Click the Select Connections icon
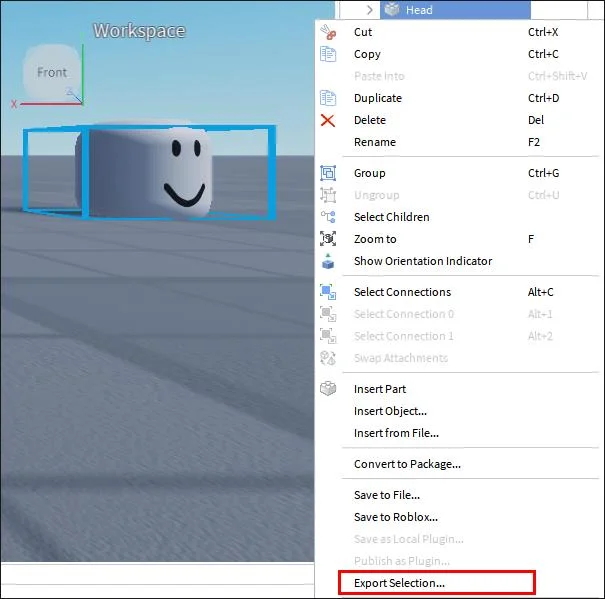Screen dimensions: 605x599 [328, 292]
